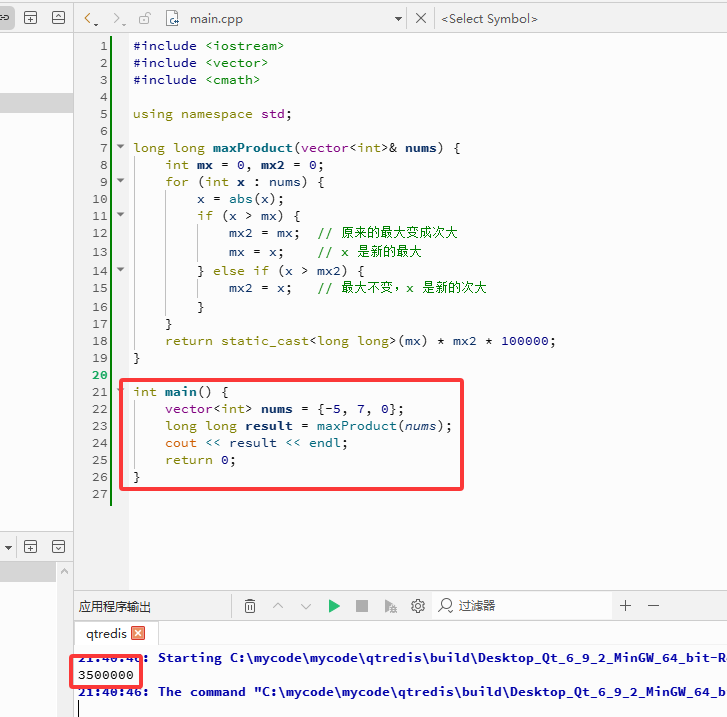The height and width of the screenshot is (717, 727).
Task: Click line number 20 in gutter
Action: point(100,375)
